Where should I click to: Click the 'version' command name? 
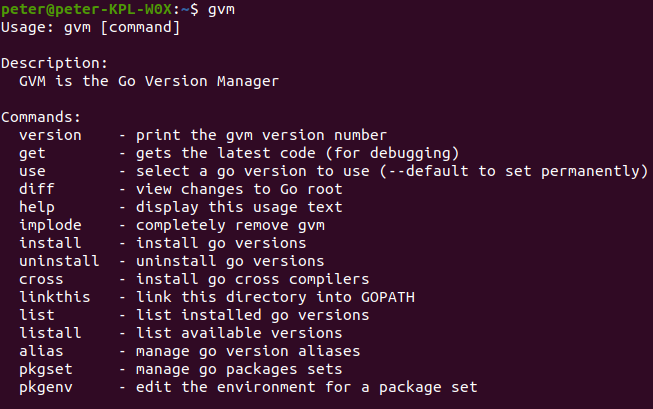(x=48, y=134)
